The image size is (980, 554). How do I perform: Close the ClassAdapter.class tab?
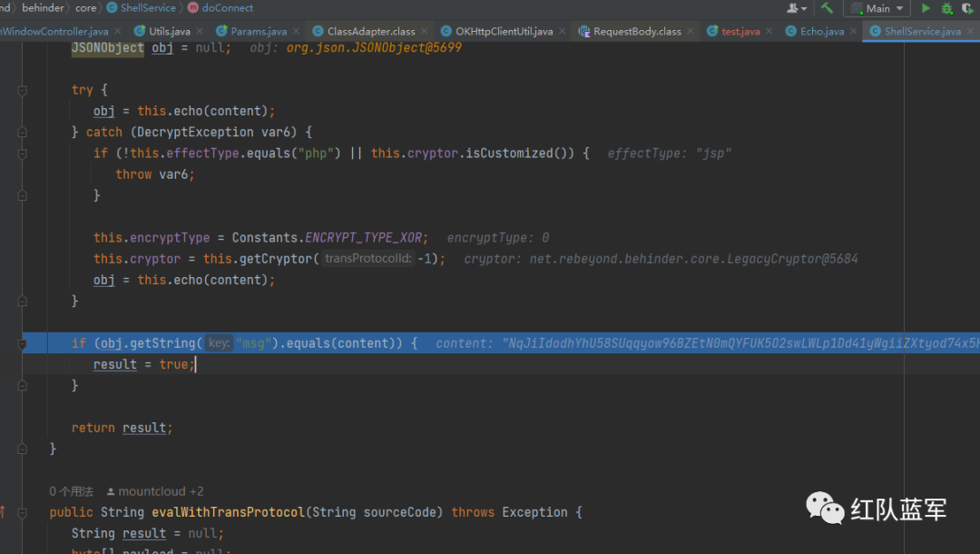425,31
